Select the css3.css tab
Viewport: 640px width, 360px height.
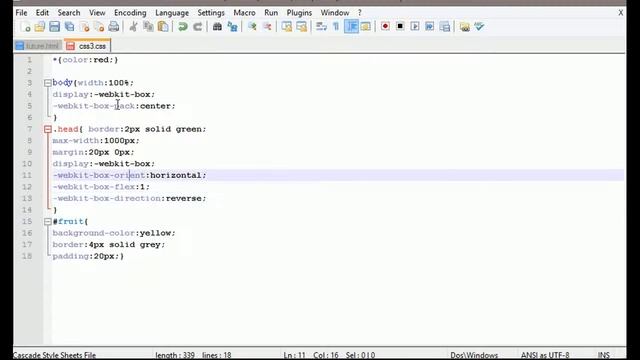[x=87, y=46]
